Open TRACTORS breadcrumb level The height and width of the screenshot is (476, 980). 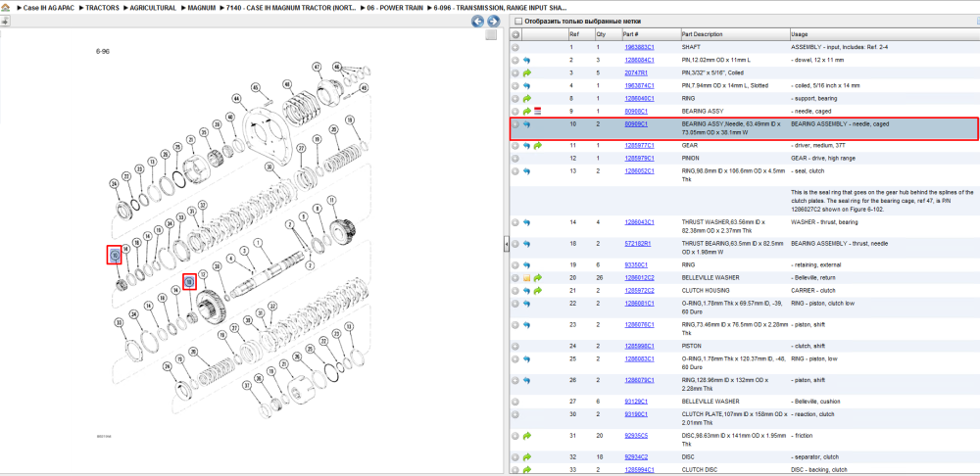(x=103, y=8)
